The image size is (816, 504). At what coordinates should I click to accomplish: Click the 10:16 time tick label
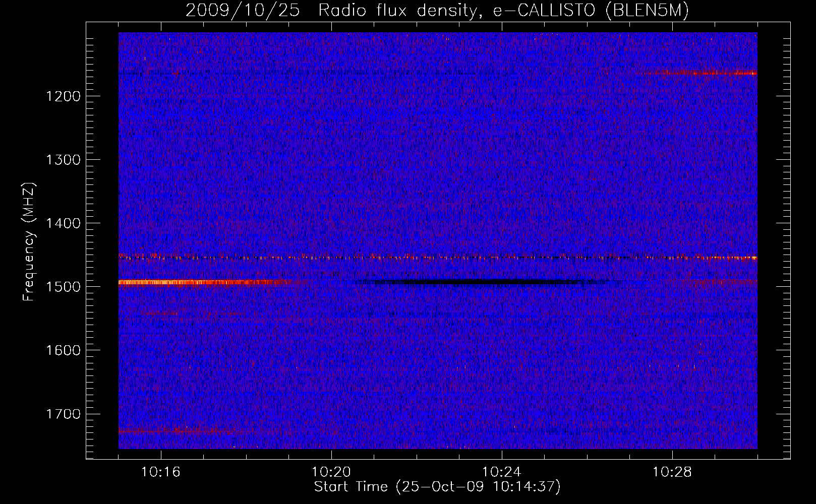click(x=161, y=472)
